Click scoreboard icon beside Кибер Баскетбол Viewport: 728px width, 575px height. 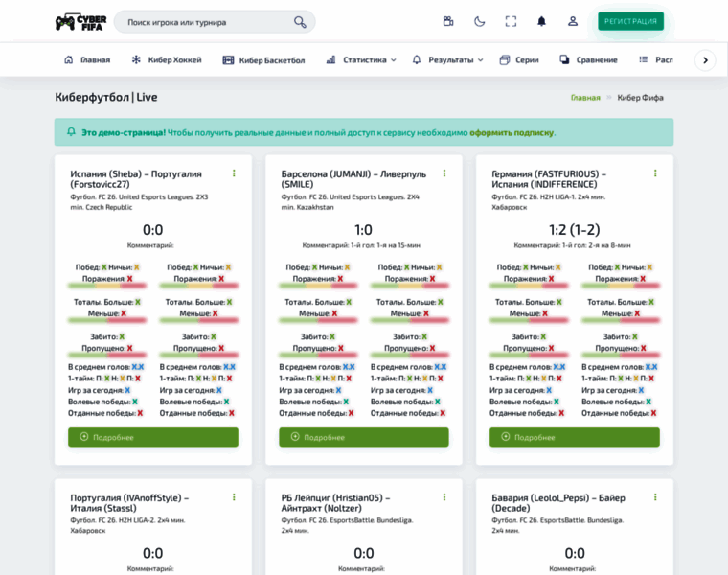[228, 60]
